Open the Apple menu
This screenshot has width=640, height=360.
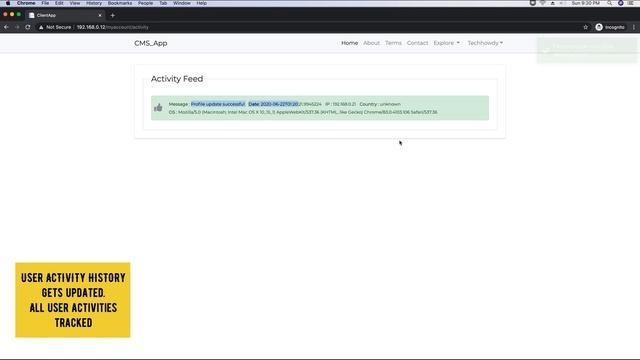pos(8,3)
